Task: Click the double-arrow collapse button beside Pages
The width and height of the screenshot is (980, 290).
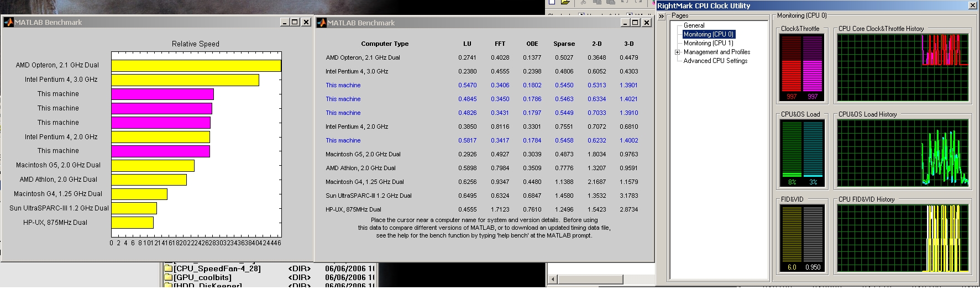Action: (x=662, y=16)
